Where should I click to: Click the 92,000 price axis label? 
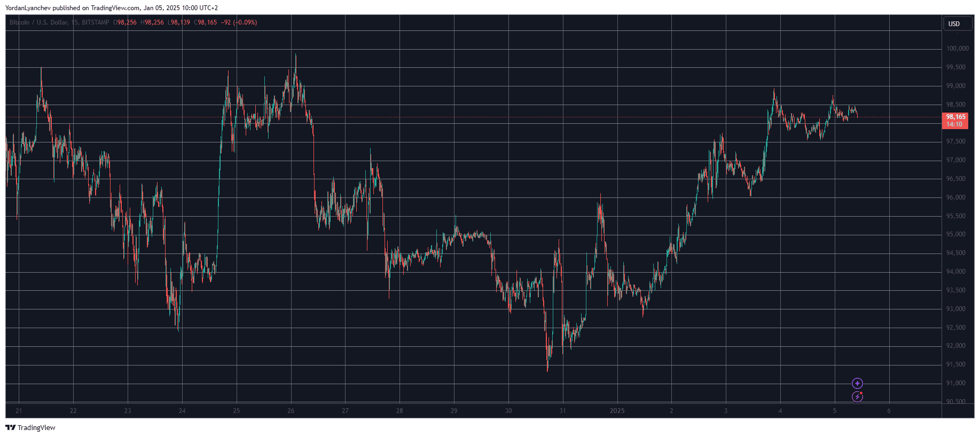955,346
